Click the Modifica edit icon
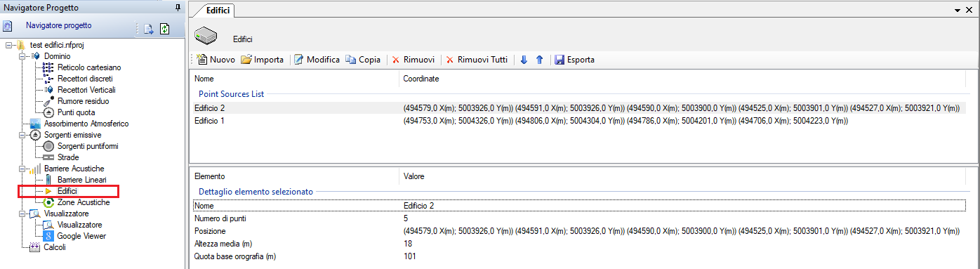The width and height of the screenshot is (980, 269). [298, 60]
